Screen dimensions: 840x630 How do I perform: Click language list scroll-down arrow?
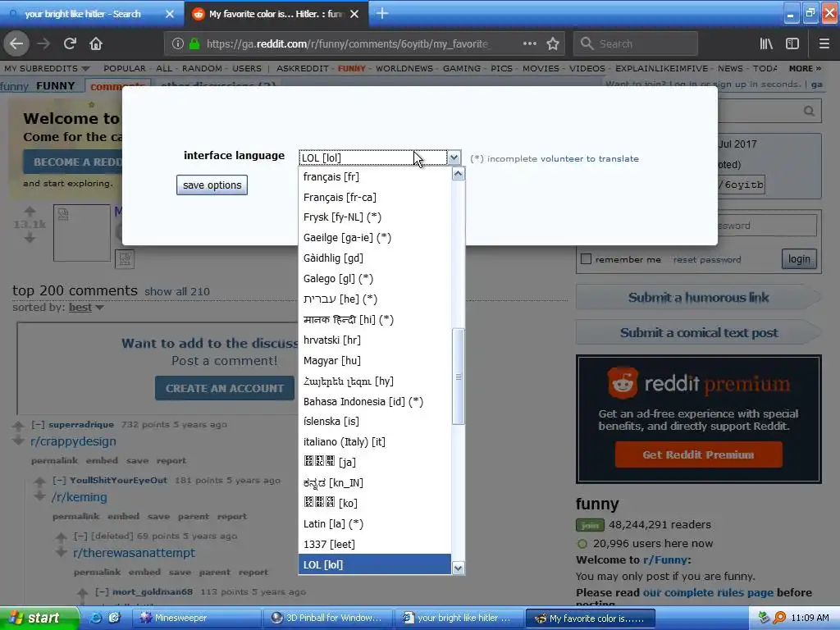pyautogui.click(x=458, y=568)
